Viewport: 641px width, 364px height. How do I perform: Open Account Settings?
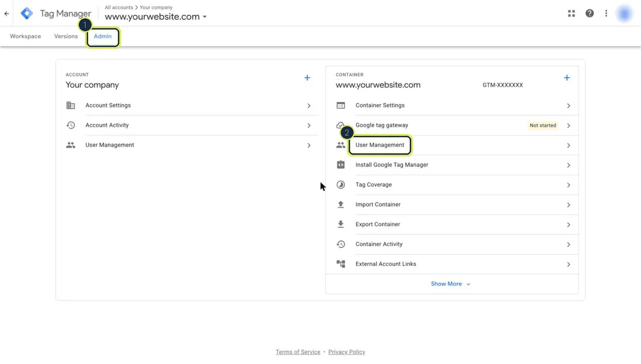pyautogui.click(x=192, y=105)
